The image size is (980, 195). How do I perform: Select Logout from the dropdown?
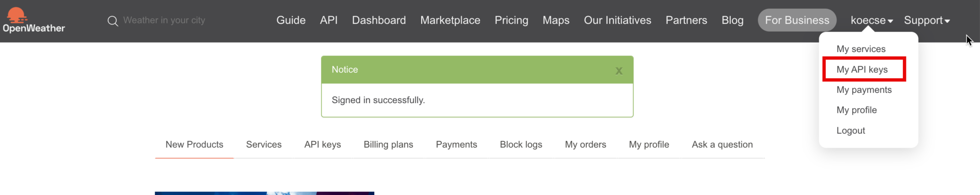[x=850, y=130]
